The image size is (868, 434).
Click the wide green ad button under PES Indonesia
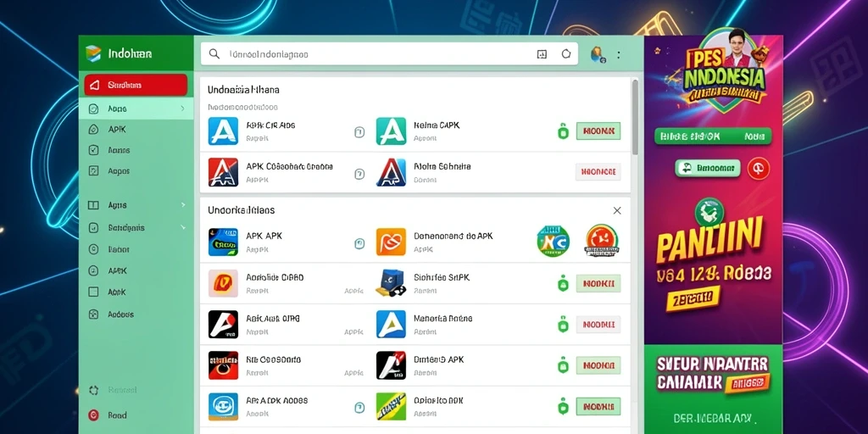[713, 136]
